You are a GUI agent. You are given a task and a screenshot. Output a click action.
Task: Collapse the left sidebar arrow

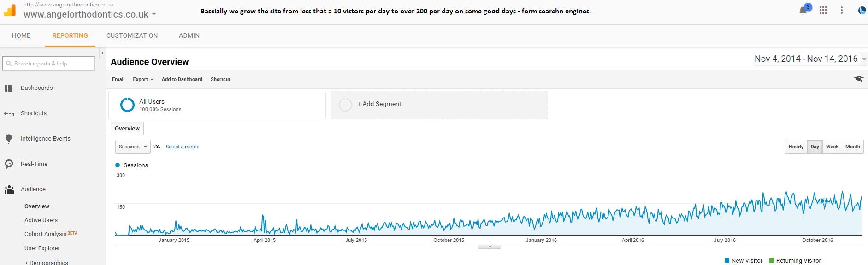[102, 53]
